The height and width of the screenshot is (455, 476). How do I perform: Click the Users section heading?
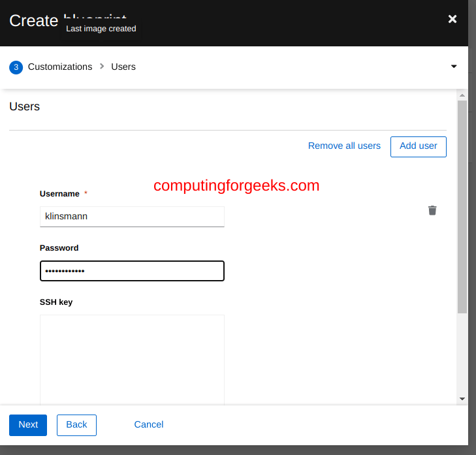pyautogui.click(x=24, y=106)
